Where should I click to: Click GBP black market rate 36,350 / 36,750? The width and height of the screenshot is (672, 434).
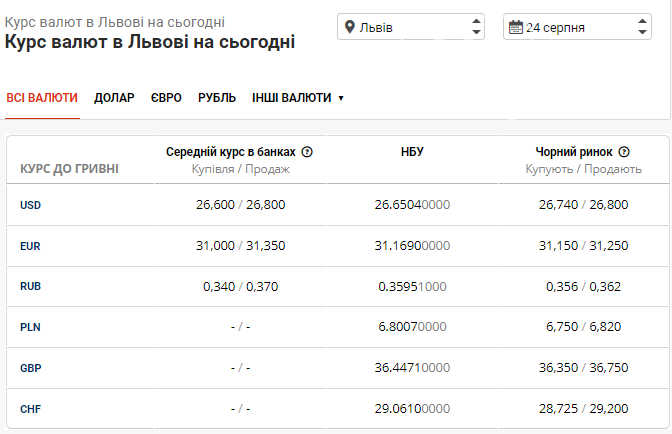583,367
